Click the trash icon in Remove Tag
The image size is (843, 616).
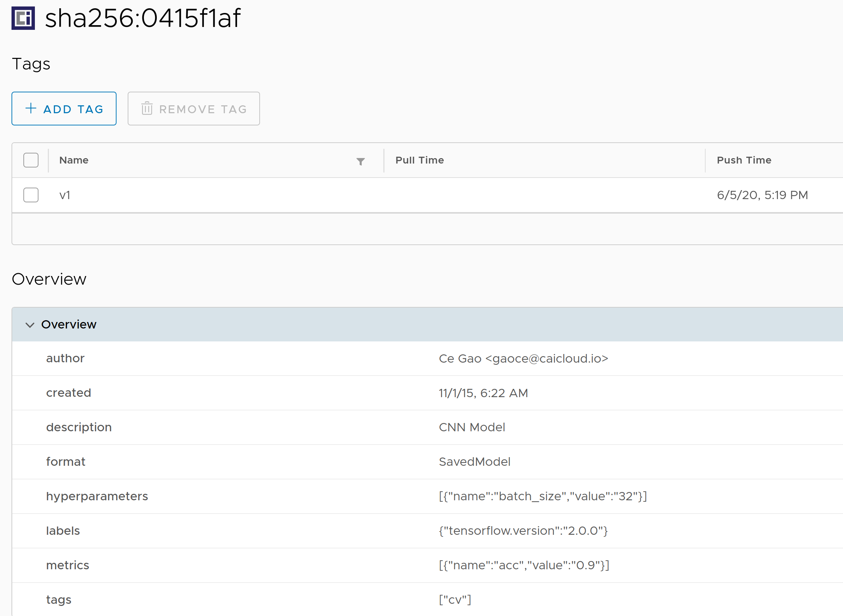147,109
